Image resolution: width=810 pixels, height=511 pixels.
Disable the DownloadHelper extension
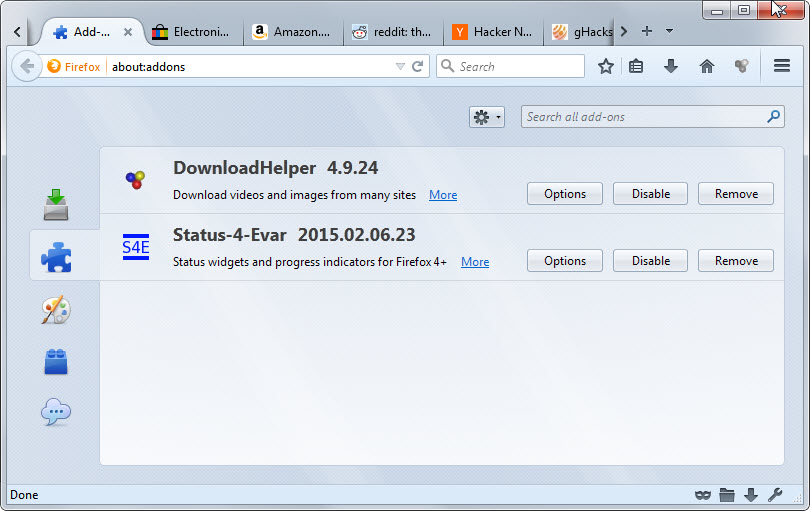point(650,194)
